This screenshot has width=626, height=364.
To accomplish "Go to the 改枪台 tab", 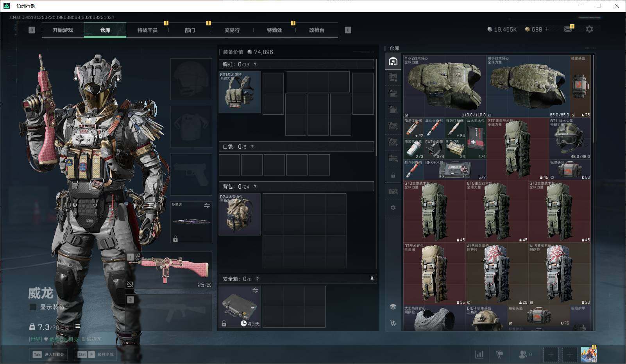I will (x=317, y=30).
